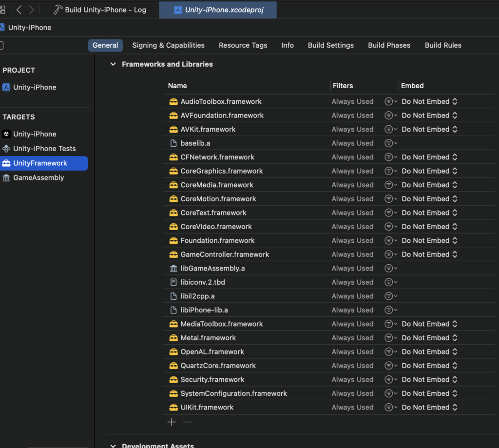Click the Metal.framework toolbox icon

(x=173, y=338)
